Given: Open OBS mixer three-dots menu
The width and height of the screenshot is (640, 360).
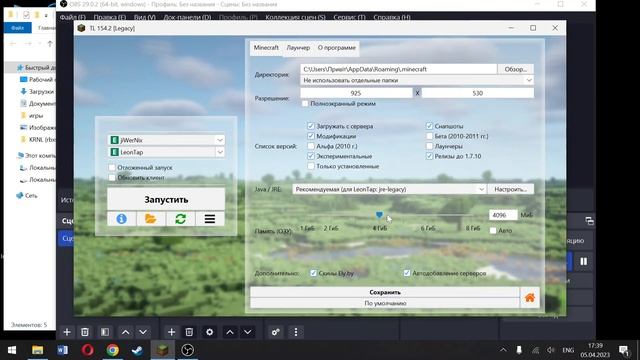Looking at the screenshot, I should click(x=296, y=332).
